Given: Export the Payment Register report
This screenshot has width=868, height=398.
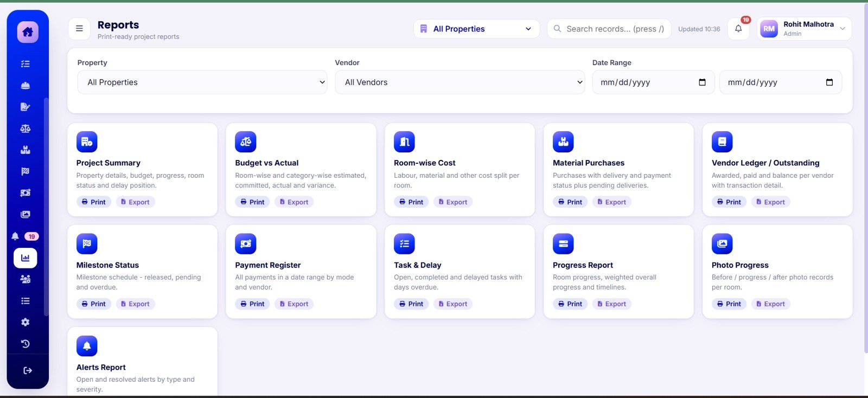Looking at the screenshot, I should tap(295, 304).
